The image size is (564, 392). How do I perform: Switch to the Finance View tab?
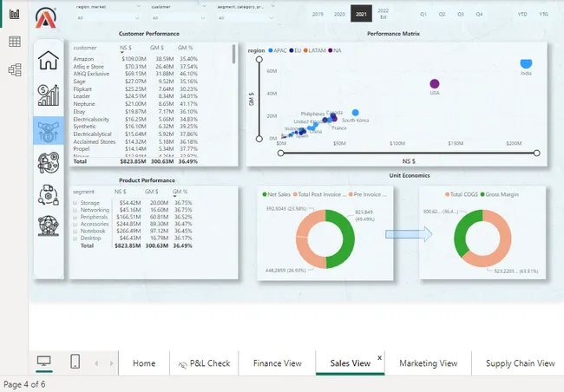click(x=278, y=363)
